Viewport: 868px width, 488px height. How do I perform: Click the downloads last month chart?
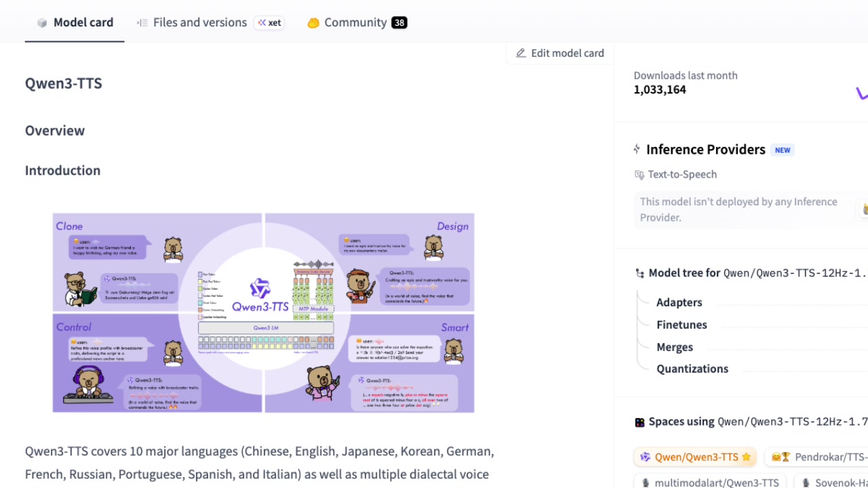pos(860,93)
